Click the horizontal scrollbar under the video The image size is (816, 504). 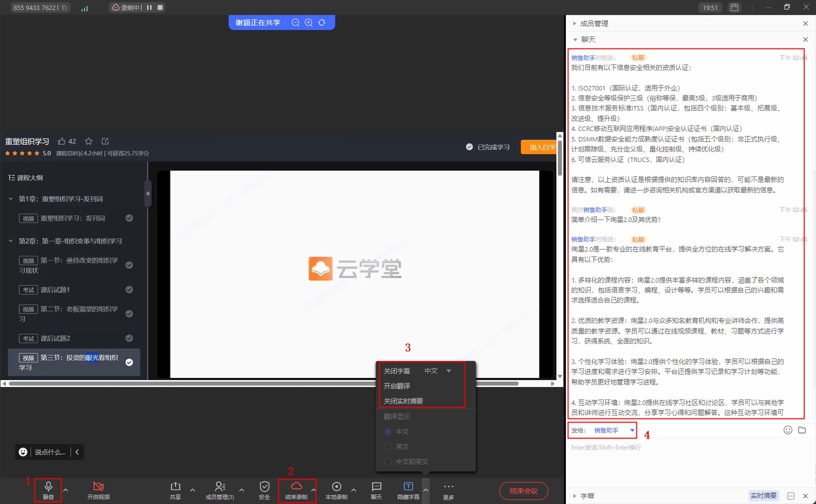tap(264, 383)
